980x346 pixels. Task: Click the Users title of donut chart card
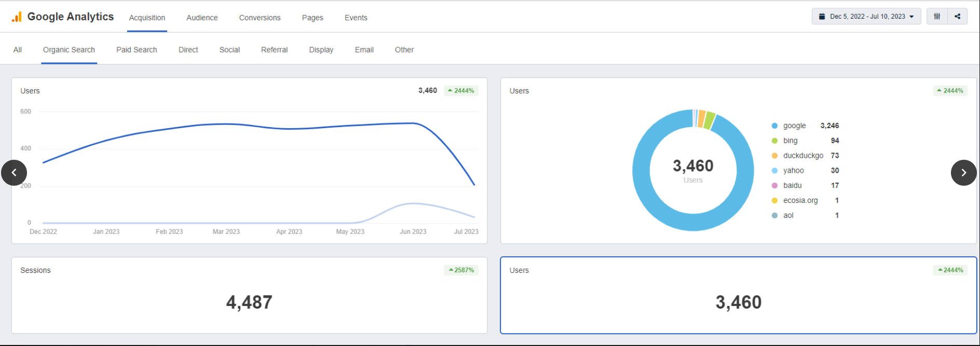(519, 91)
